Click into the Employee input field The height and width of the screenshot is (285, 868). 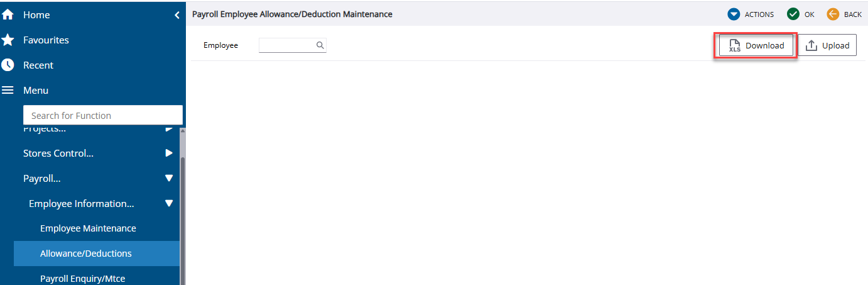click(286, 45)
